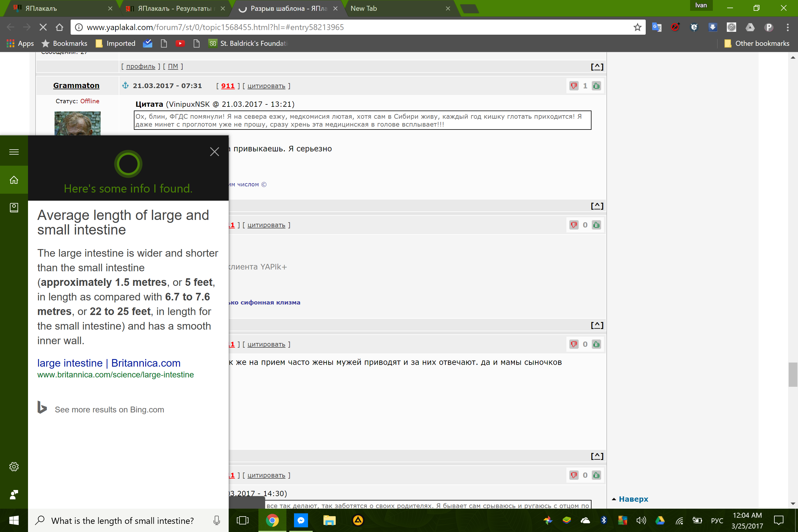The image size is (798, 532).
Task: Open Cortana settings gear
Action: click(x=14, y=466)
